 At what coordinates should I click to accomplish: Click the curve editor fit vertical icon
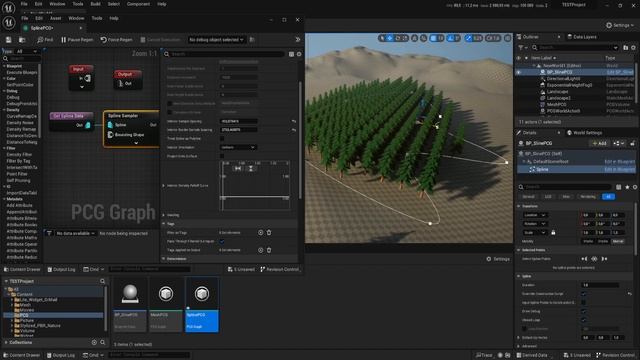pyautogui.click(x=251, y=168)
